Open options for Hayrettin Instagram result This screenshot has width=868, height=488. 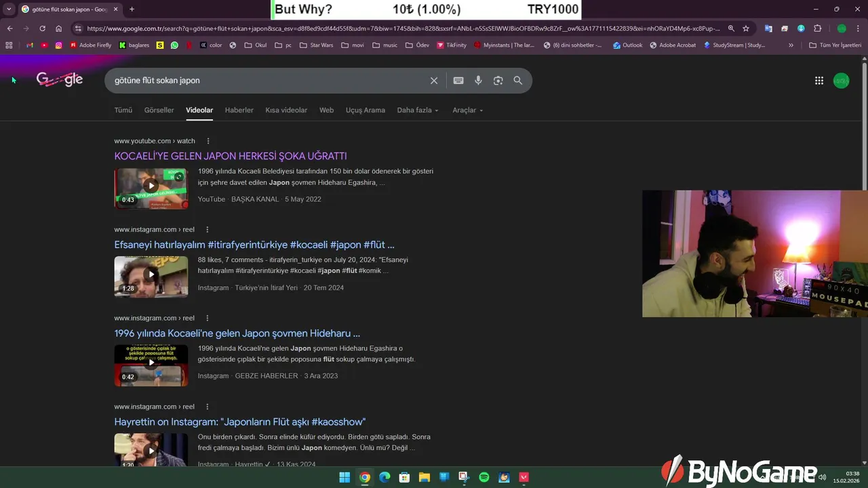pos(208,407)
